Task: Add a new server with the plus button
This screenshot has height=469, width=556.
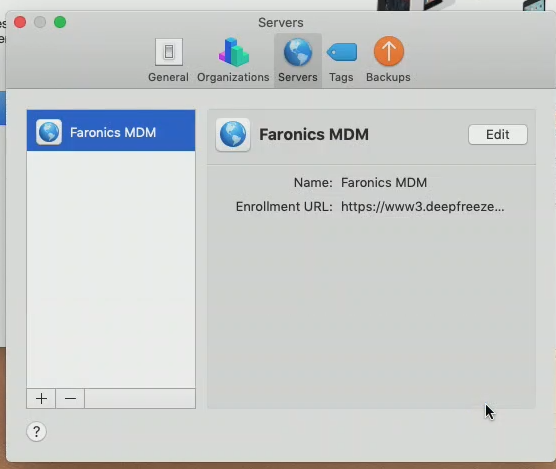Action: click(x=41, y=398)
